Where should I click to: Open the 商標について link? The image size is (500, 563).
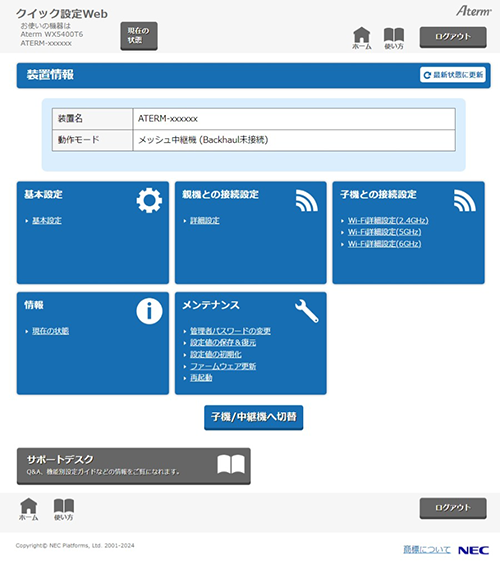coord(426,549)
